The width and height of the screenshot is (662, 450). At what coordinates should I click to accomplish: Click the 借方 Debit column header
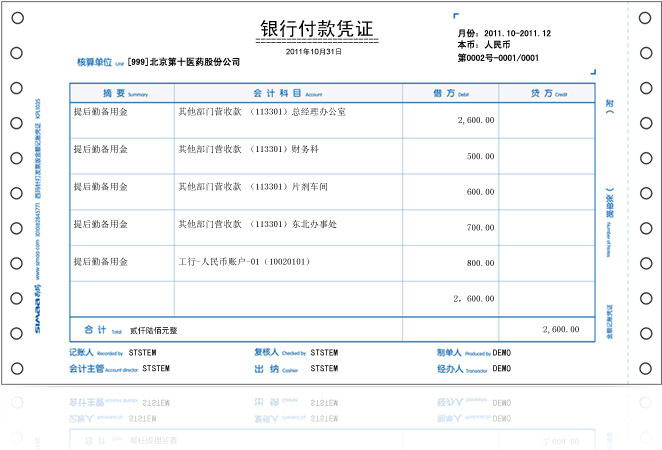(x=451, y=93)
